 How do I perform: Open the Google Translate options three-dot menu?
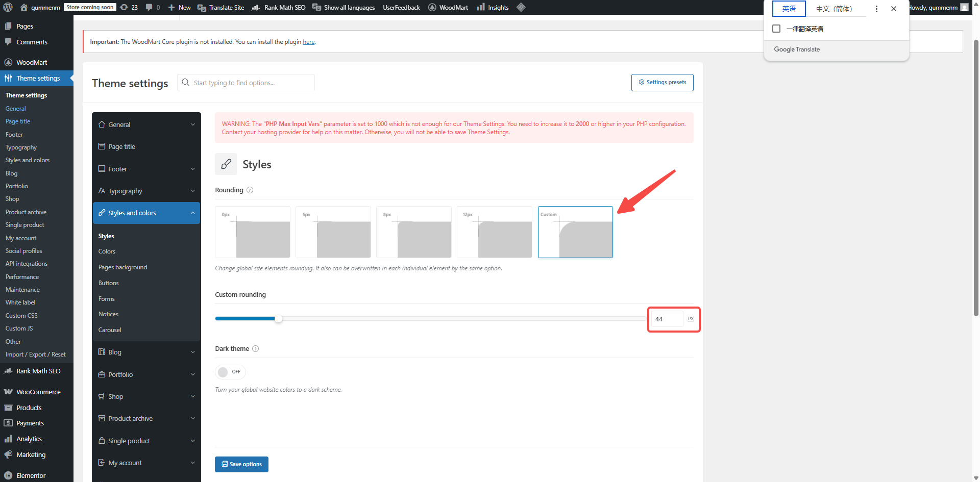pos(876,9)
